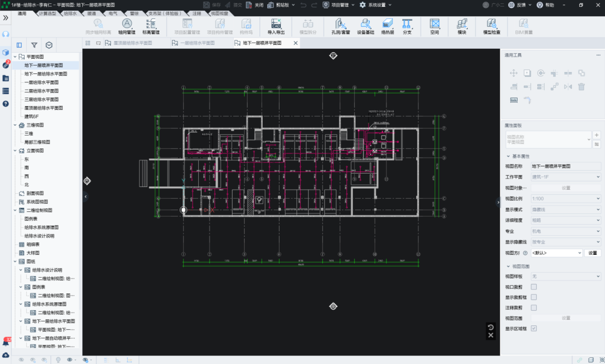Image resolution: width=605 pixels, height=364 pixels.
Task: Click the mirror tool in 通用工具
Action: pyautogui.click(x=568, y=87)
